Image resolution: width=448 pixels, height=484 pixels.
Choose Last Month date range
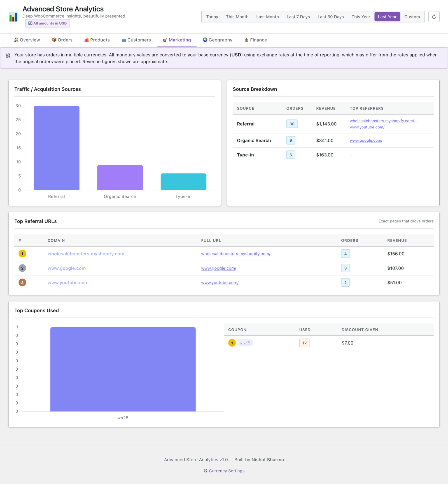(267, 17)
